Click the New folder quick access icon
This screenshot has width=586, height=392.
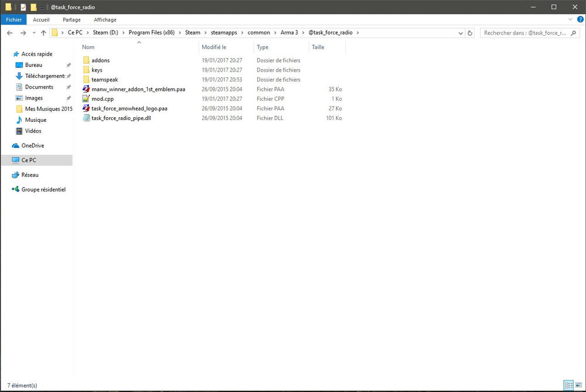pos(33,7)
